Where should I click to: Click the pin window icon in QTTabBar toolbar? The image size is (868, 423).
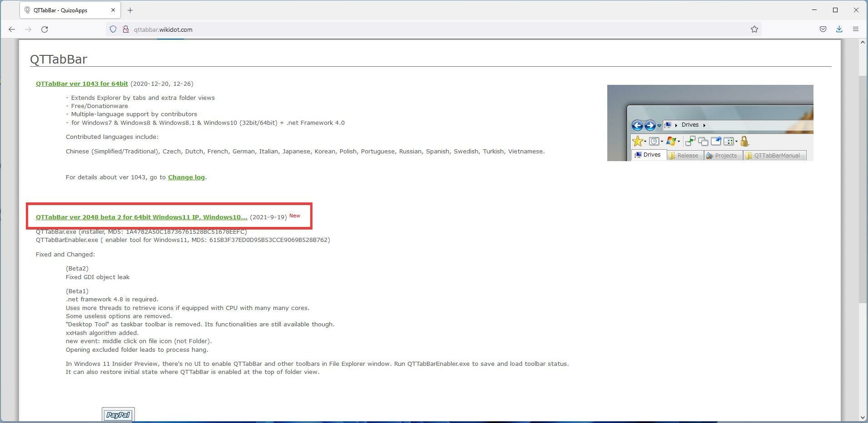(x=716, y=141)
